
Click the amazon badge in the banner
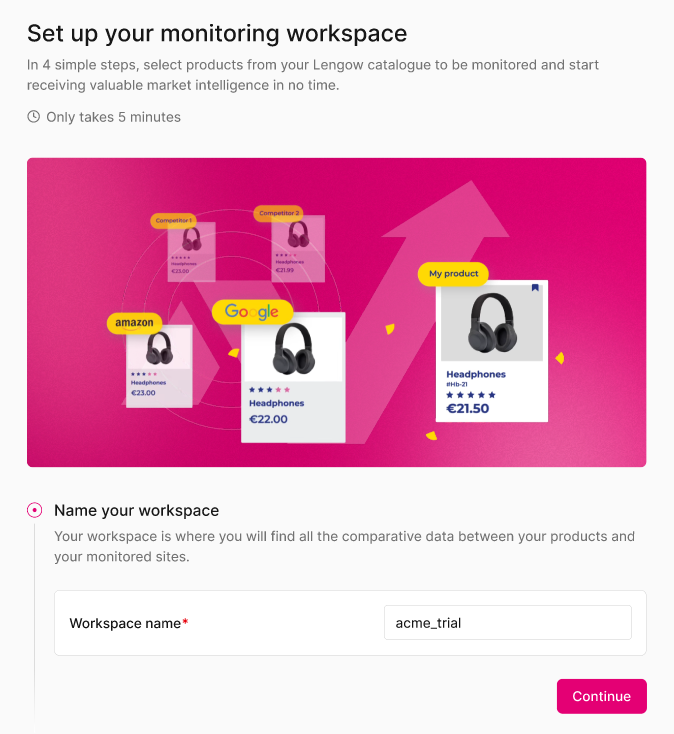click(134, 323)
